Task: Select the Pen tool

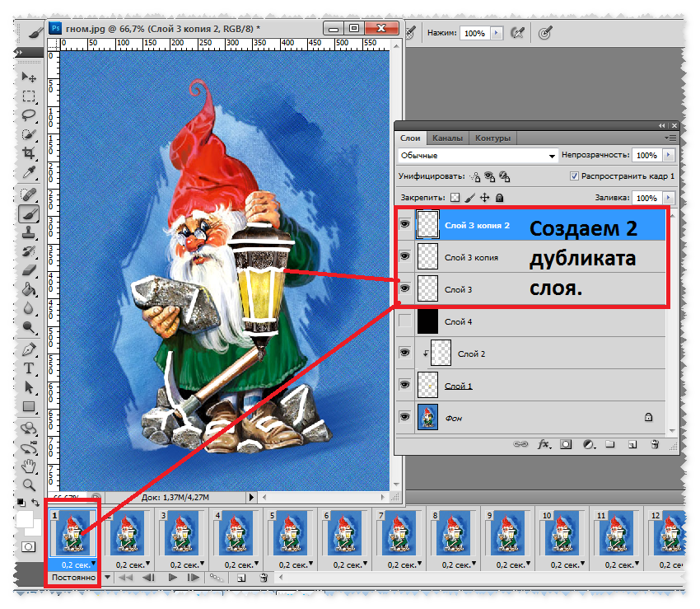Action: tap(29, 349)
